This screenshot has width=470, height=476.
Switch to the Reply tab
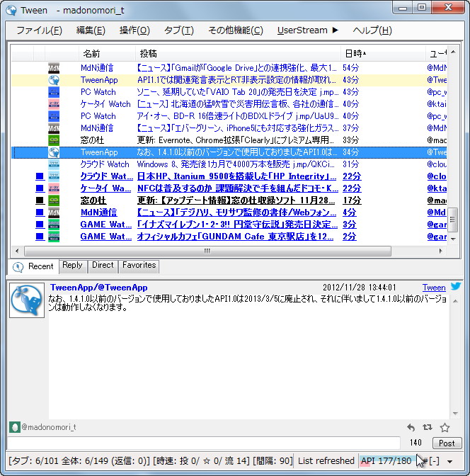point(72,266)
